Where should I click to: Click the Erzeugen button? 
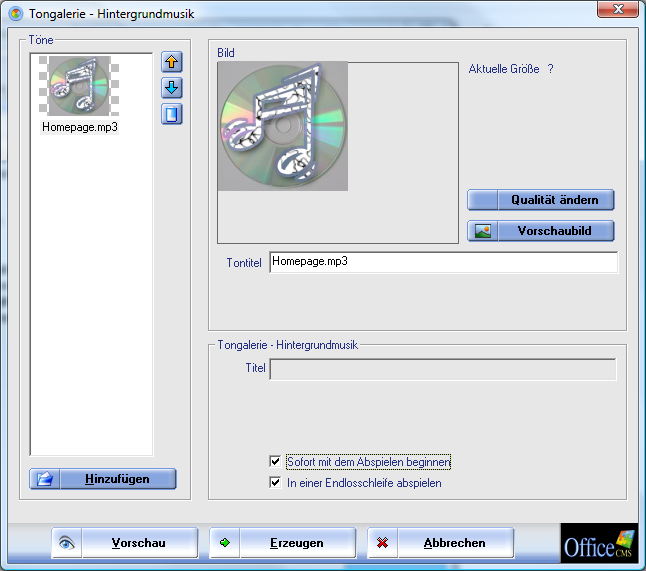[x=283, y=543]
